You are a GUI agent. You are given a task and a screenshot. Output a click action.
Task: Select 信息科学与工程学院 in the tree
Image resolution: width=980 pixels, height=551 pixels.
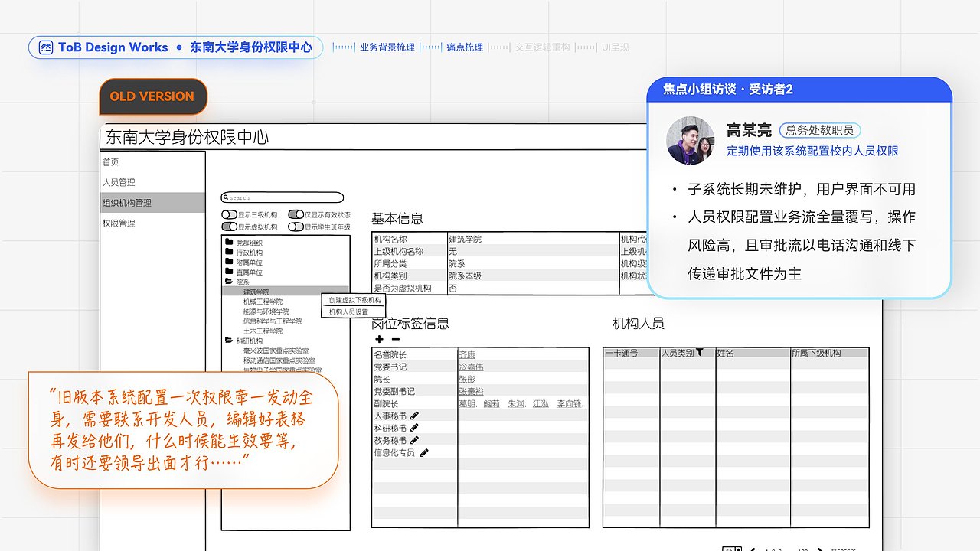point(272,321)
